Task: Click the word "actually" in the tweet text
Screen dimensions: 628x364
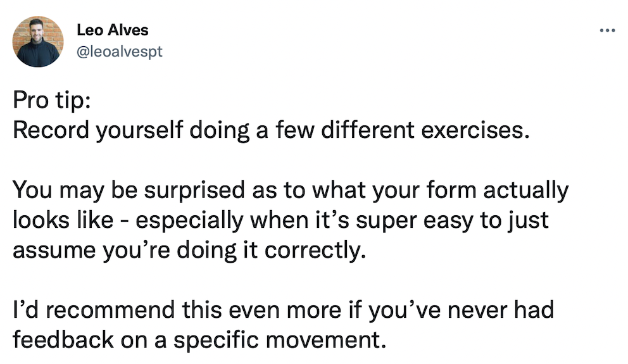Action: pos(526,190)
